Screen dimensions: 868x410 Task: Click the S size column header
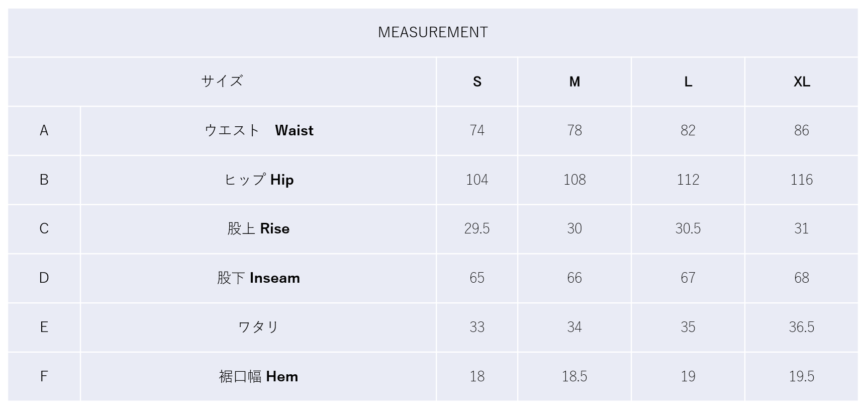pyautogui.click(x=477, y=81)
